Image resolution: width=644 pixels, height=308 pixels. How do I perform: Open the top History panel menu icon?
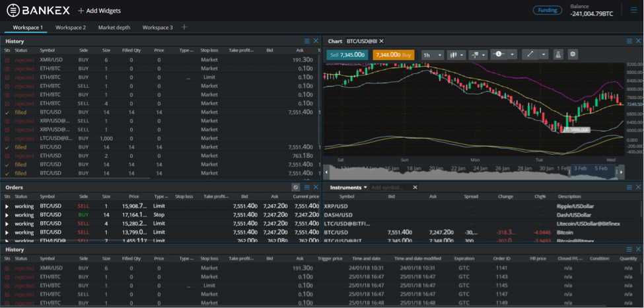pyautogui.click(x=306, y=41)
